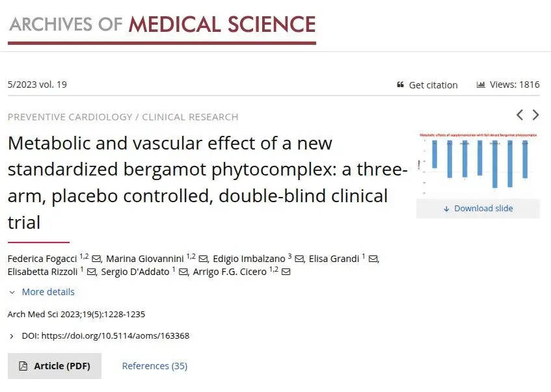Open the mail icon beside Sergio D'Addato

183,272
